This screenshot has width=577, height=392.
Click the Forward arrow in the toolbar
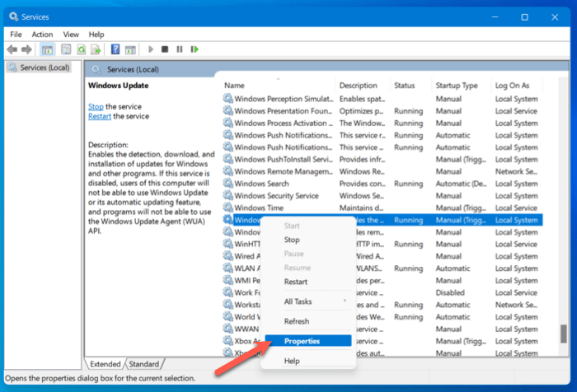pos(26,49)
